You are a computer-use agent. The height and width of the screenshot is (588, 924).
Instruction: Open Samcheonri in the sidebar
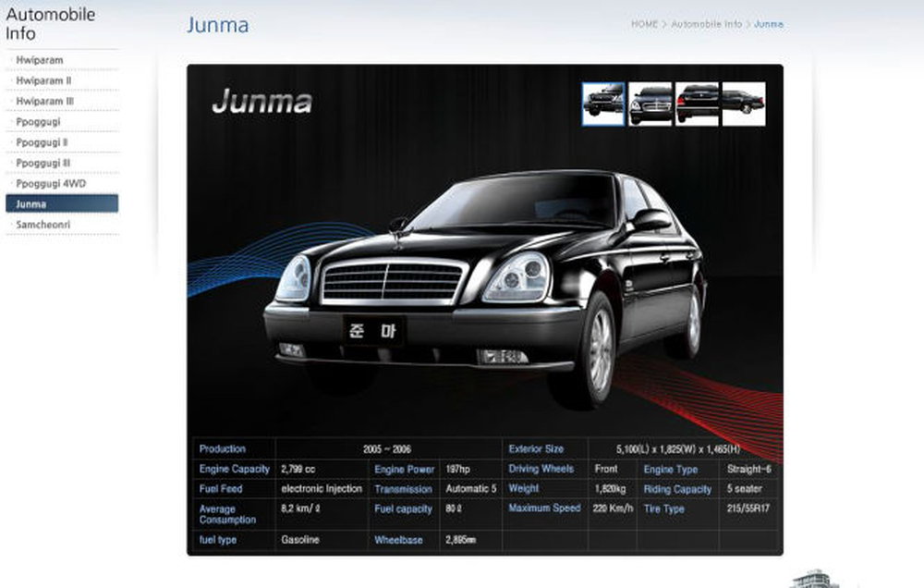tap(43, 225)
